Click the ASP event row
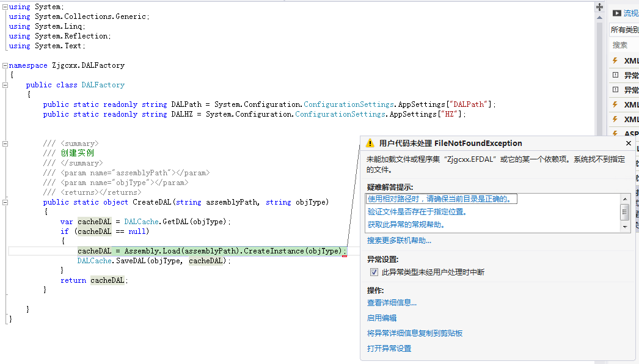The height and width of the screenshot is (364, 639). (624, 133)
